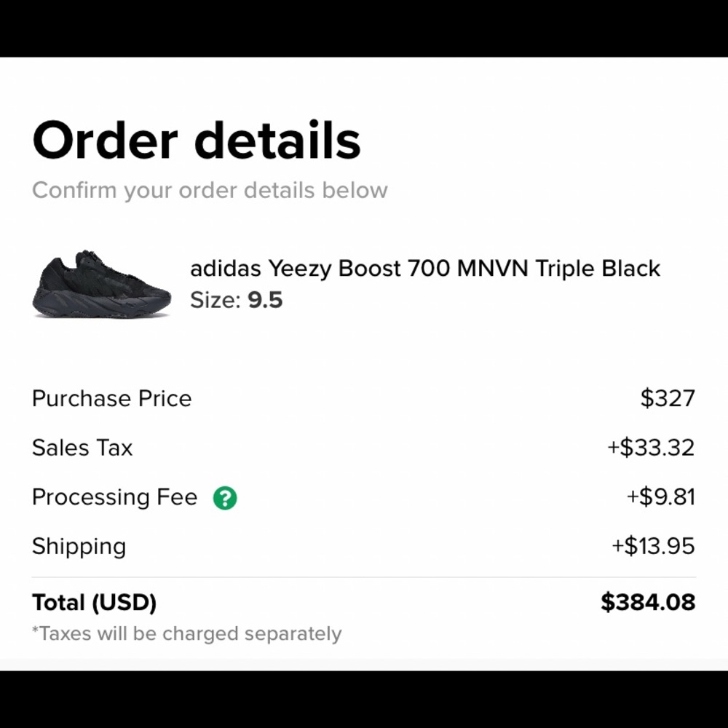Select the Confirm your order details subtitle
Screen dimensions: 728x728
[x=210, y=190]
